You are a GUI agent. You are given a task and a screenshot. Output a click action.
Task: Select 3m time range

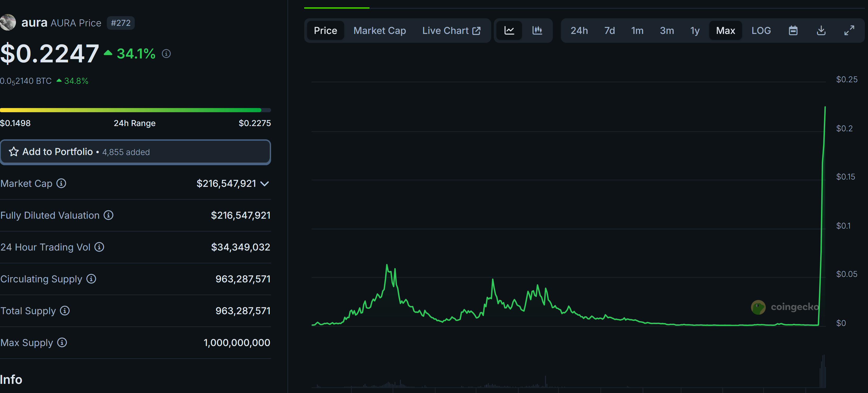[667, 31]
